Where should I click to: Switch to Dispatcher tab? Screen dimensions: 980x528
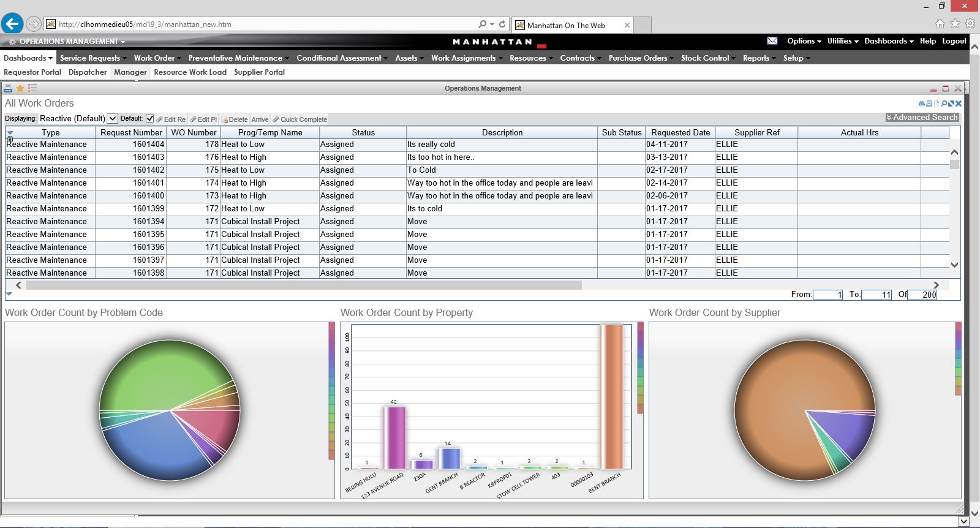coord(88,72)
